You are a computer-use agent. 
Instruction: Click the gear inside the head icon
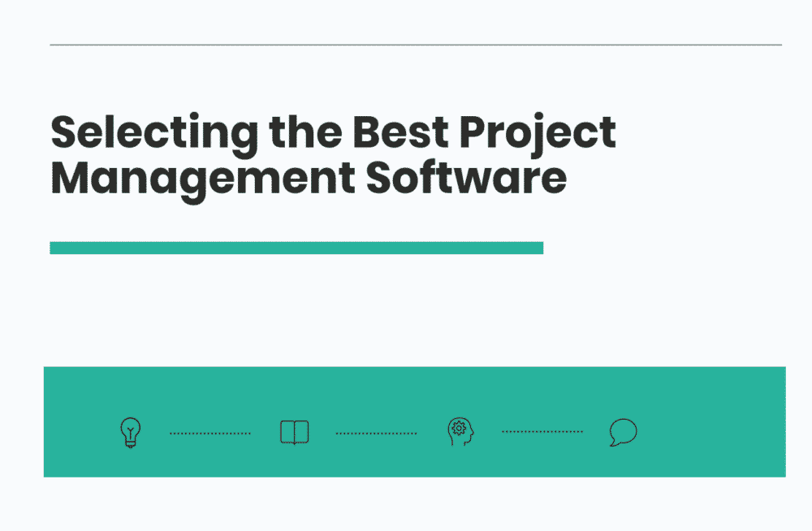pos(460,426)
